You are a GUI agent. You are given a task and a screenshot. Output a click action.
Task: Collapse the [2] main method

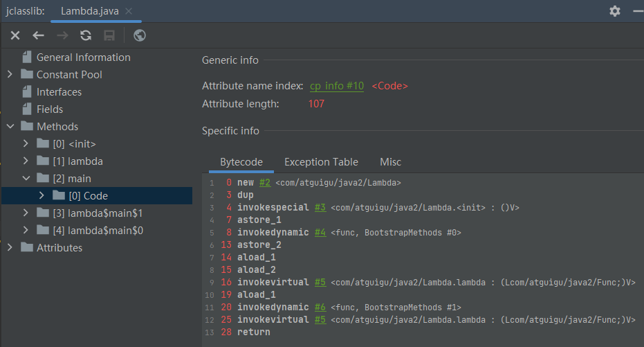coord(26,178)
